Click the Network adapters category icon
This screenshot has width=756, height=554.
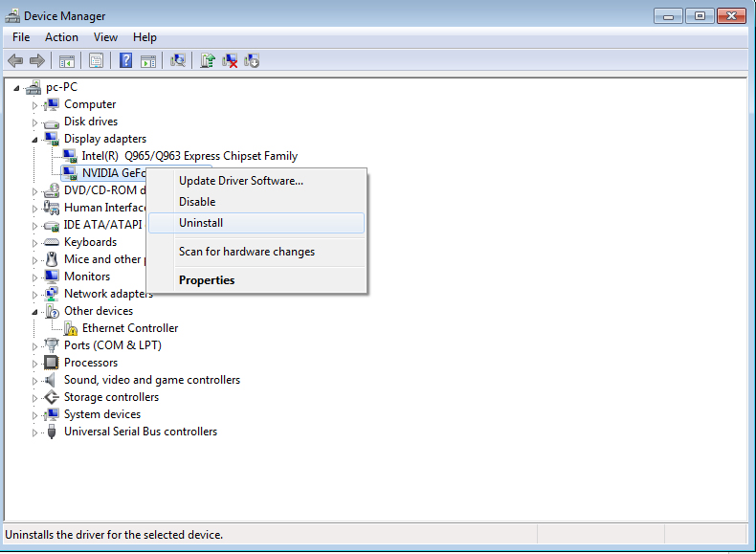(52, 294)
